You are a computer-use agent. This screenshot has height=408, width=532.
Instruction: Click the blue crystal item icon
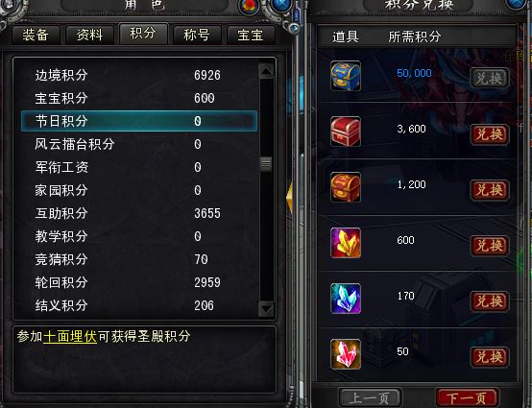[x=346, y=299]
